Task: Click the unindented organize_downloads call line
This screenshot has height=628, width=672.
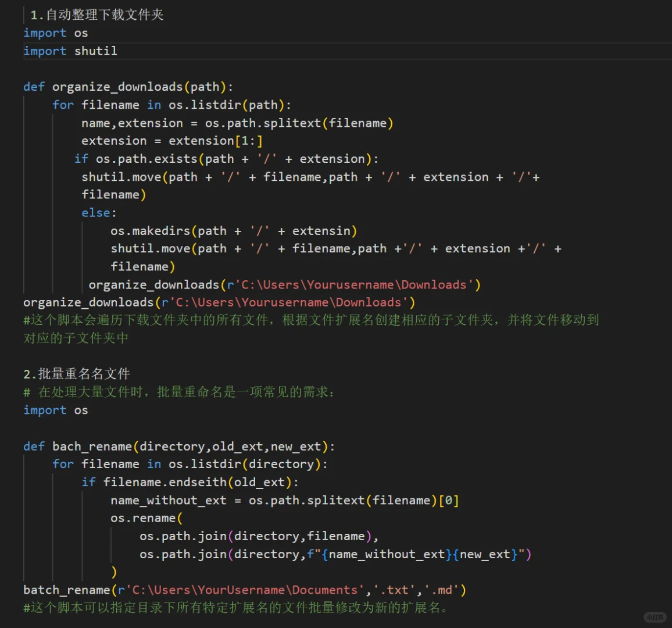Action: pyautogui.click(x=219, y=302)
